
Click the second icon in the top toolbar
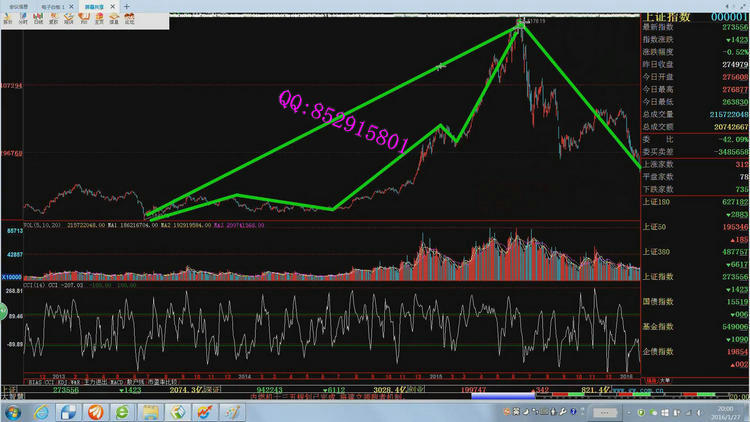[25, 19]
